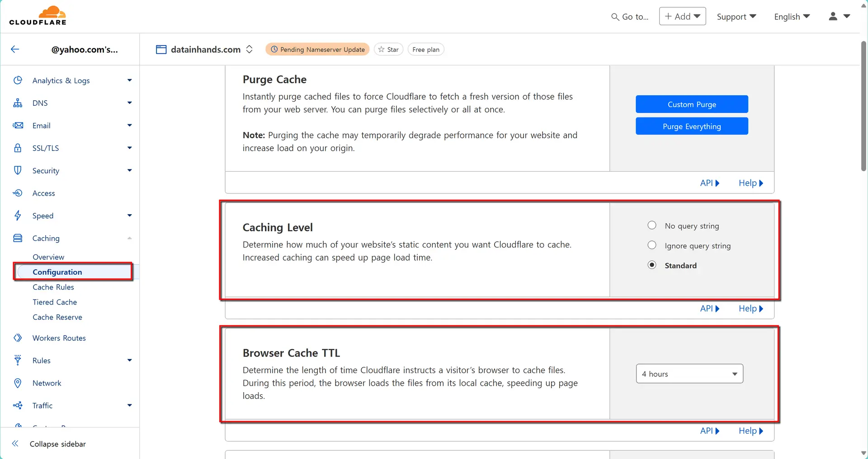Open the Email section via envelope icon
This screenshot has height=459, width=868.
click(18, 126)
